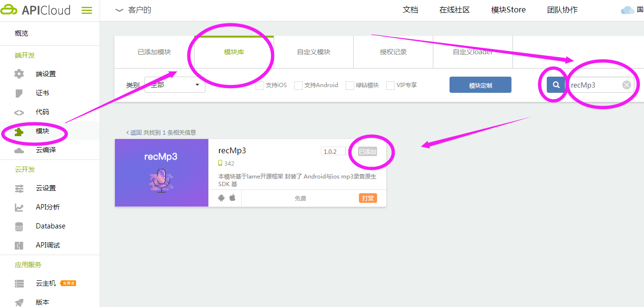Click the orange 打赏 button
Screen dimensions: 644x307
(368, 198)
